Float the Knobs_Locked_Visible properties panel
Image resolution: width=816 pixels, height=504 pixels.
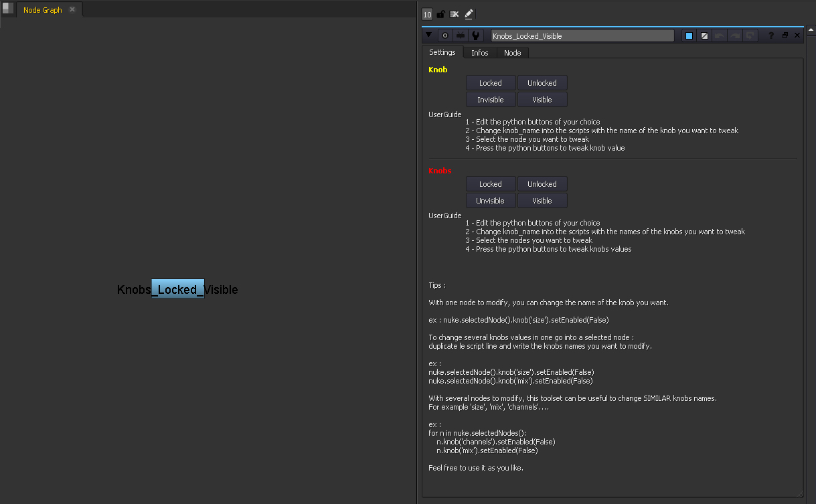785,35
